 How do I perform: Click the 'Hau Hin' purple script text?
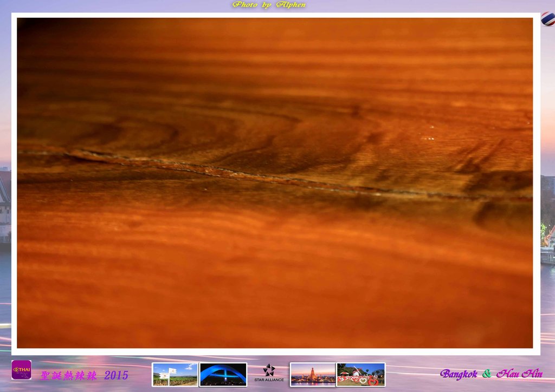(x=519, y=374)
